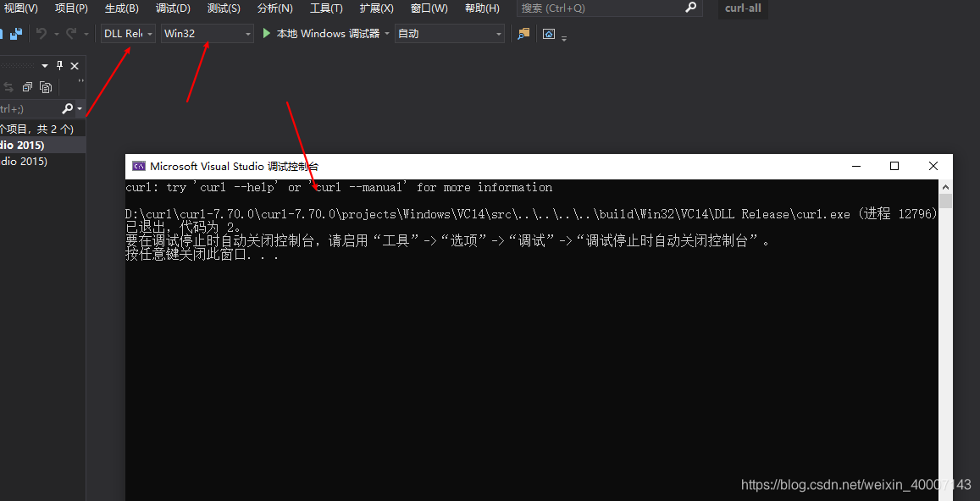Click the console line with the curl.exe path
The width and height of the screenshot is (980, 501).
(x=531, y=214)
